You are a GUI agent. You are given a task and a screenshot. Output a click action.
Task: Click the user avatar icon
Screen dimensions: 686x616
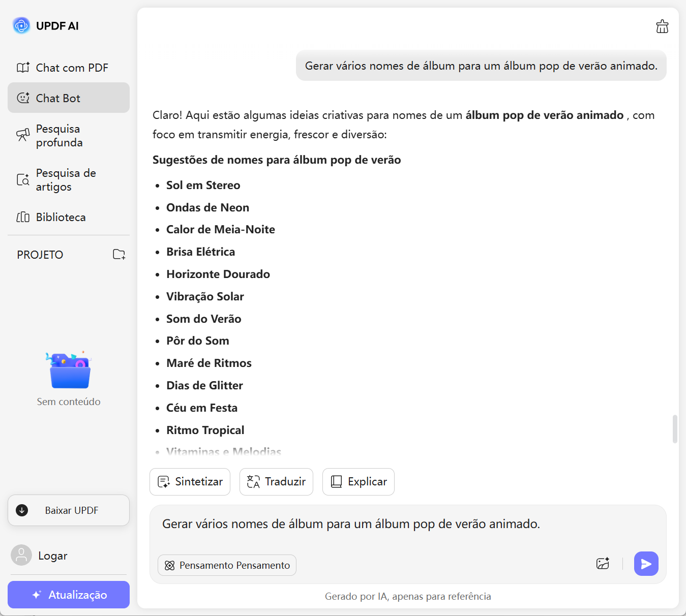point(21,556)
